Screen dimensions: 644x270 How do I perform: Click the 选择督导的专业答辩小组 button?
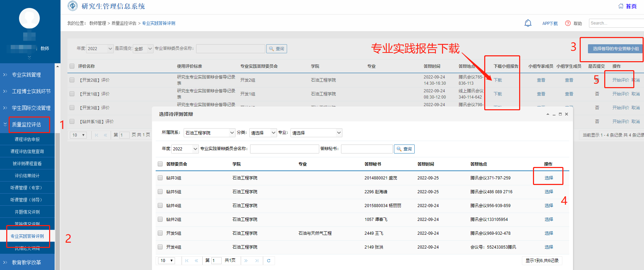pos(615,49)
